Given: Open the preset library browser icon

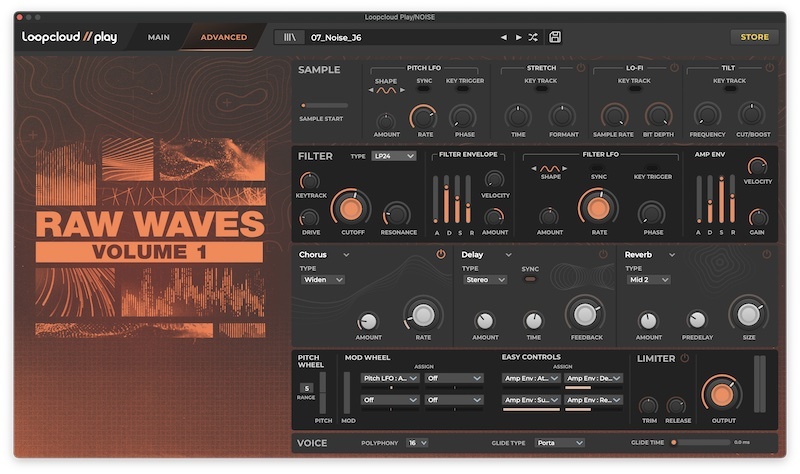Looking at the screenshot, I should [291, 37].
